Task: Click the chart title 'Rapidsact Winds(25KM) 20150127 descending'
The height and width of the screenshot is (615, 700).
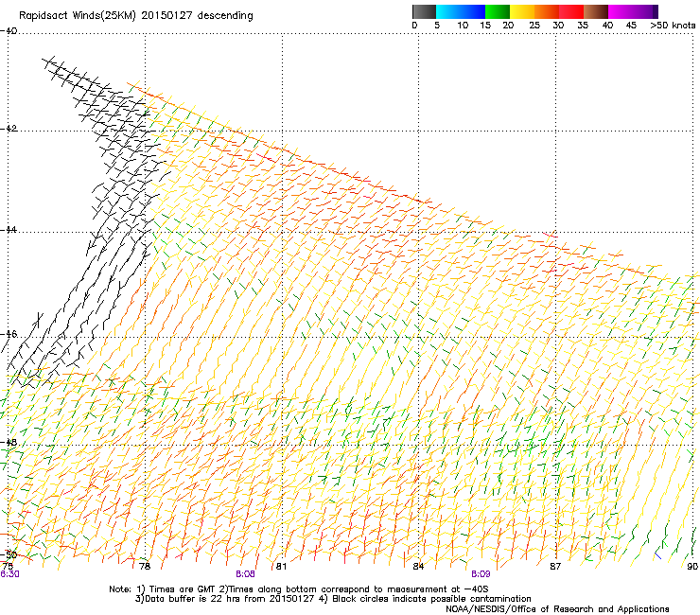Action: point(135,16)
